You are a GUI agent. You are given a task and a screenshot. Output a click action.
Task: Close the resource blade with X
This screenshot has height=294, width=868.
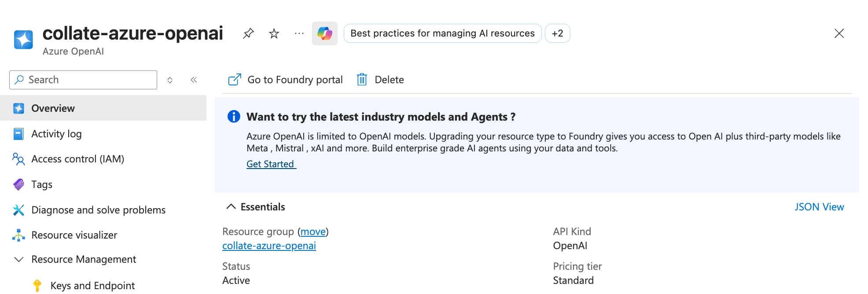tap(839, 33)
